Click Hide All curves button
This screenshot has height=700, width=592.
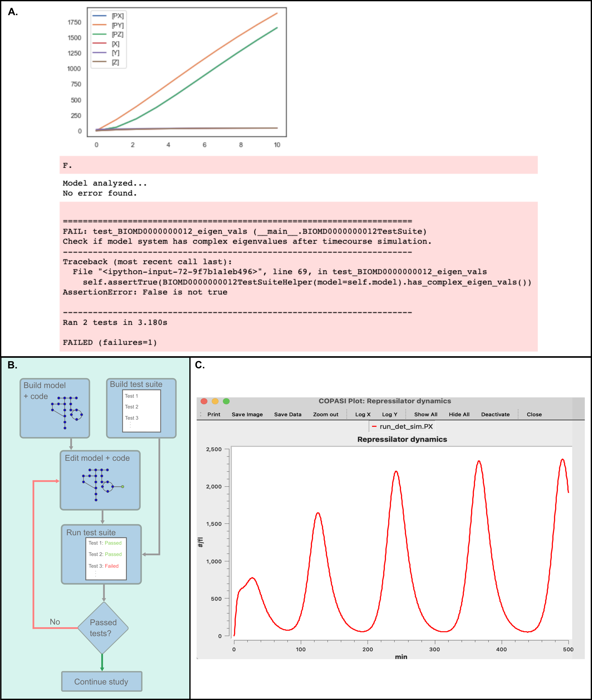(459, 414)
